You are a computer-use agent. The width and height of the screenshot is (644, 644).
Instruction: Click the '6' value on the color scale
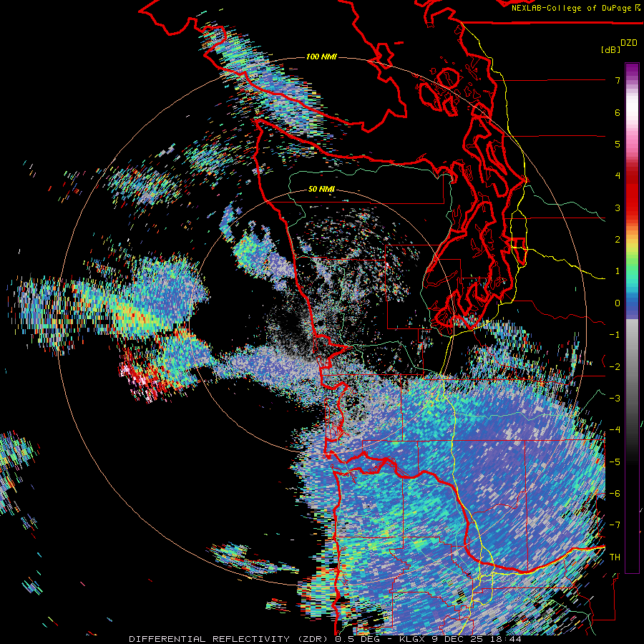click(618, 112)
